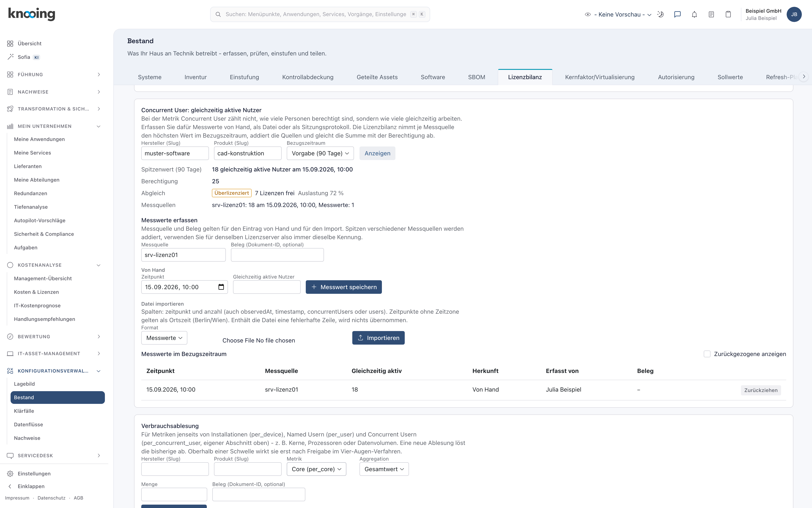Open the chat message icon
812x508 pixels.
(x=677, y=14)
